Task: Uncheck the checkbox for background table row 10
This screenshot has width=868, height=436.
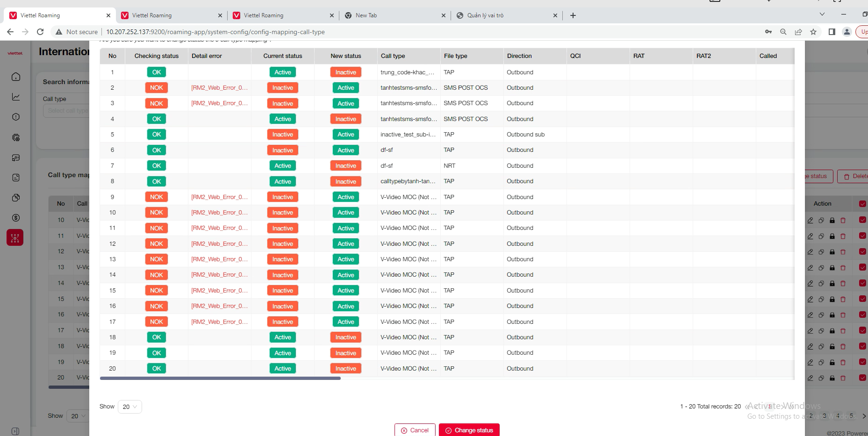Action: (x=862, y=220)
